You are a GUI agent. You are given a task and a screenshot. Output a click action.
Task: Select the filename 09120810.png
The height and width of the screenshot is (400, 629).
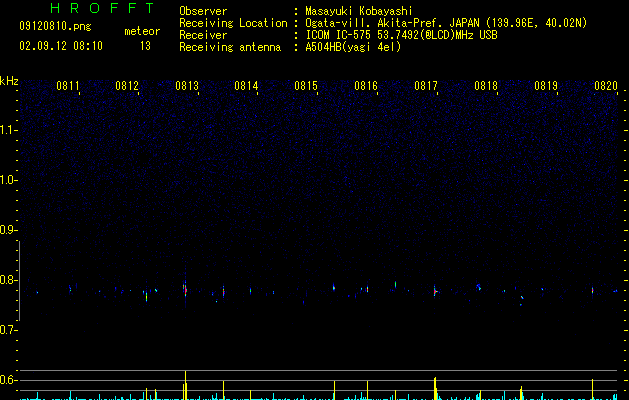[55, 27]
